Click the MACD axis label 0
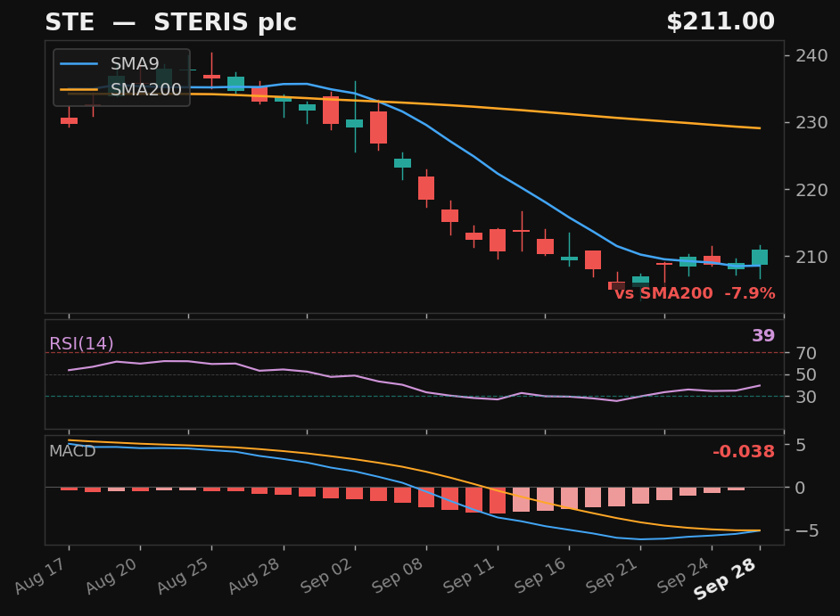The width and height of the screenshot is (840, 616). click(801, 488)
